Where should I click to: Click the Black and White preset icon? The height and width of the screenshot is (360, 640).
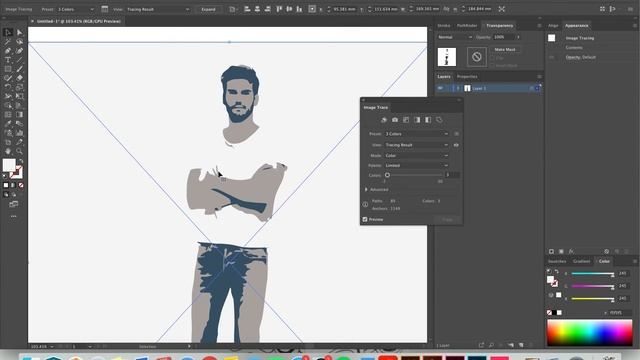tap(428, 120)
